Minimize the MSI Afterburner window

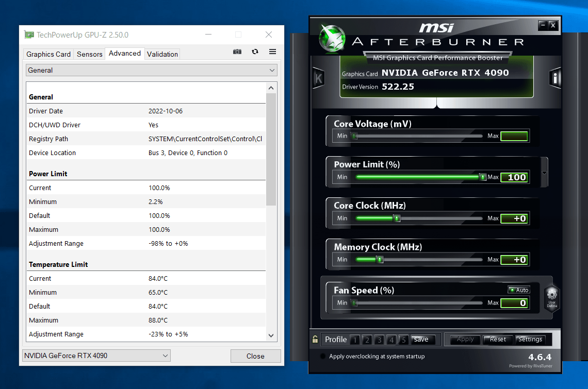pyautogui.click(x=543, y=25)
